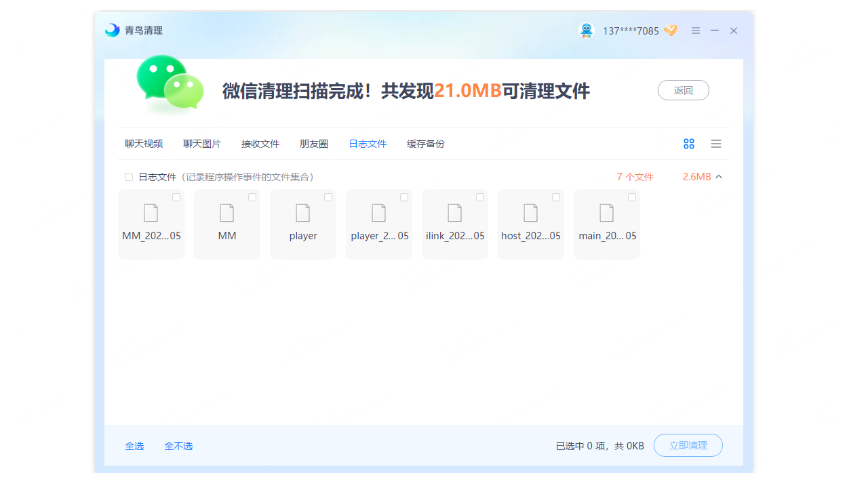Open the hamburger main menu
This screenshot has height=488, width=868.
point(695,30)
